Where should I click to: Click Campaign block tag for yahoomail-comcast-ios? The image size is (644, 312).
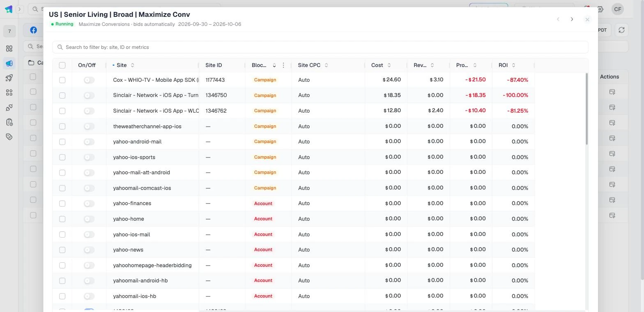[x=265, y=188]
